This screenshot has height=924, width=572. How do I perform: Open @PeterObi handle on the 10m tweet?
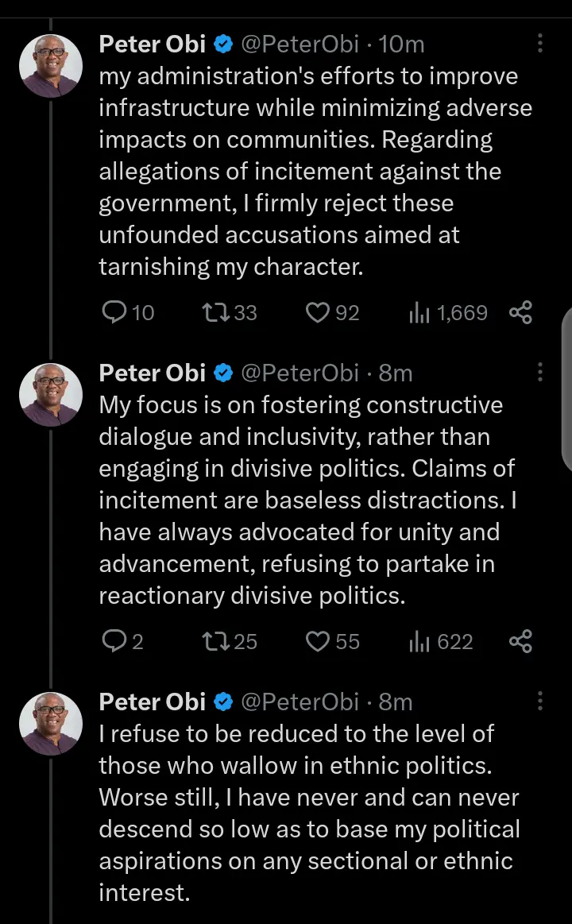299,44
